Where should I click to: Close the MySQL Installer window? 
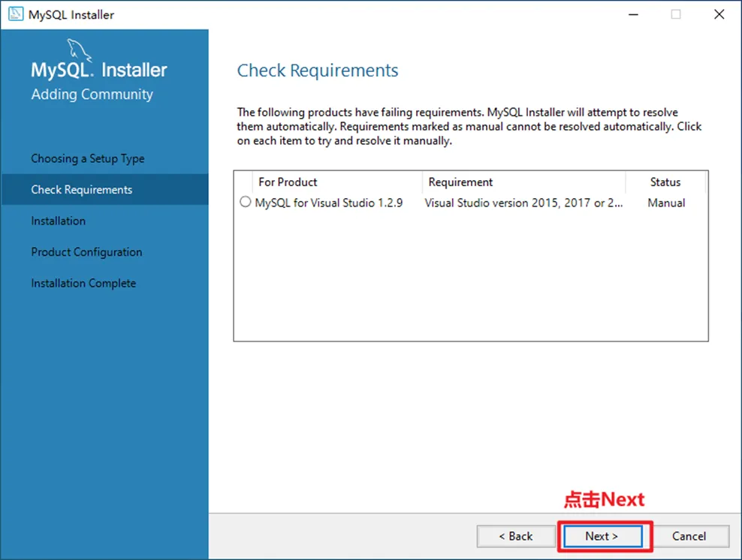pos(719,14)
